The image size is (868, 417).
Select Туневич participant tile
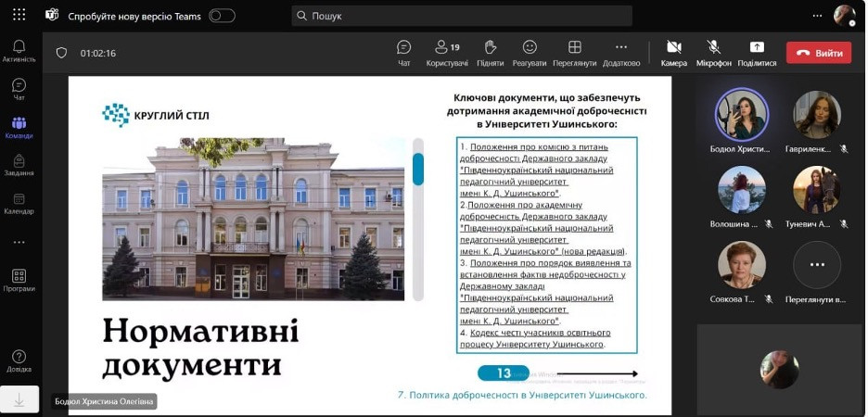tap(816, 196)
